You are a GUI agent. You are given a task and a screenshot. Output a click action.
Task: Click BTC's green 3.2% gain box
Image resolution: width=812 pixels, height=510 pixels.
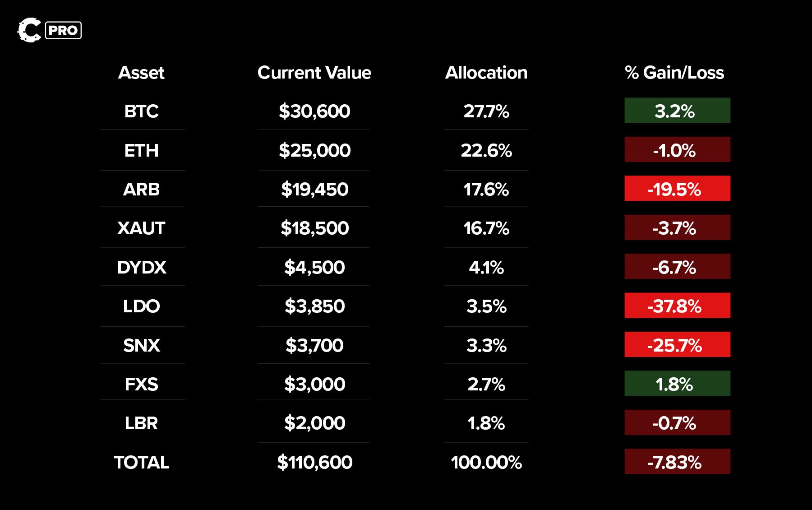click(x=677, y=111)
